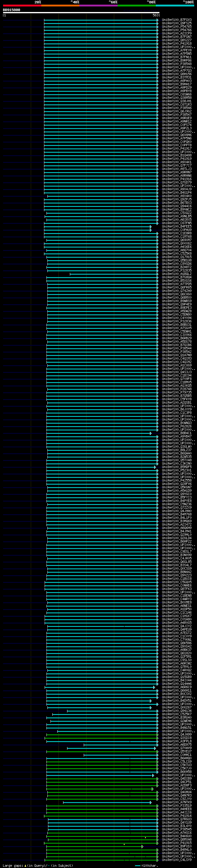
Task: Click label UniRef100_A2ICP9
Action: pos(176,33)
